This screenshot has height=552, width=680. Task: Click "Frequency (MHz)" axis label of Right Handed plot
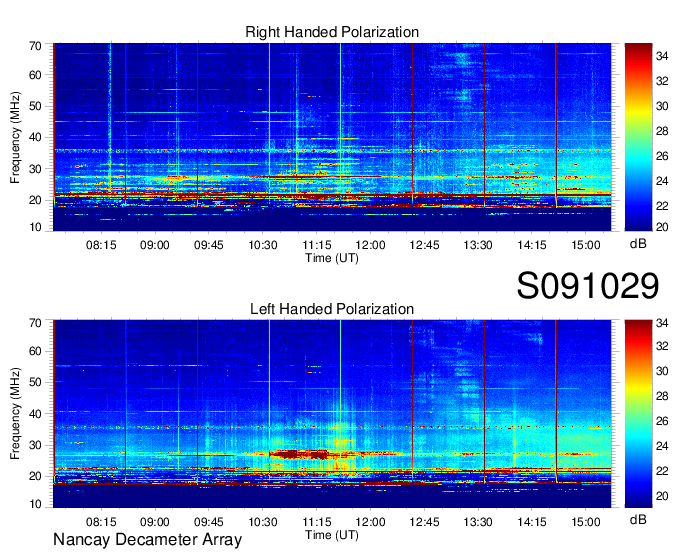click(15, 137)
